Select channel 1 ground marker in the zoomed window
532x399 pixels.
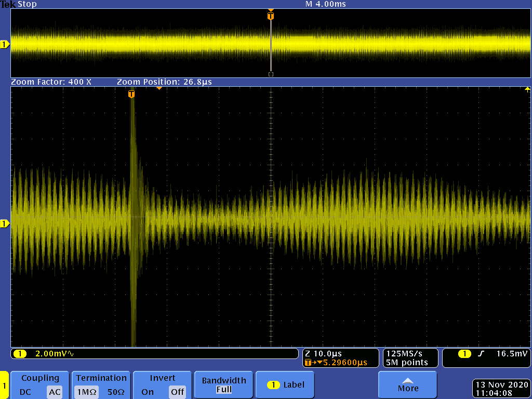5,223
